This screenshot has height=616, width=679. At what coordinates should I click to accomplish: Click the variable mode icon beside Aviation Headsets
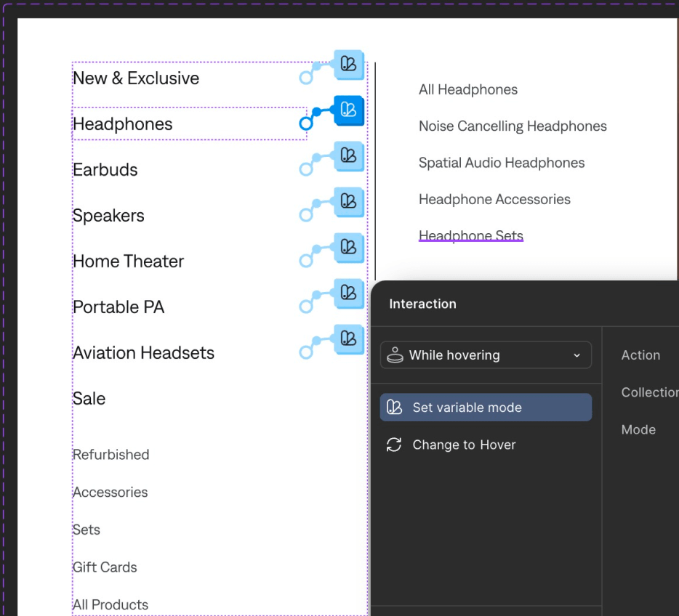(x=349, y=339)
